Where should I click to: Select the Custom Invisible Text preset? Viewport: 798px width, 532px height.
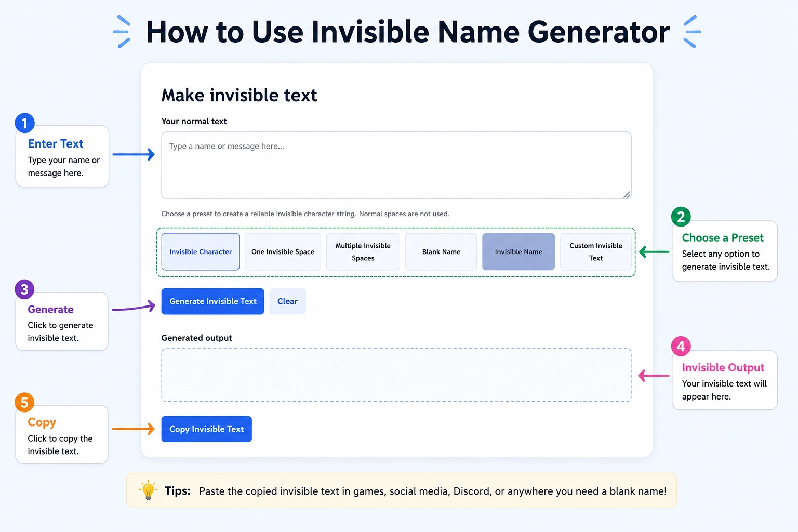[596, 252]
